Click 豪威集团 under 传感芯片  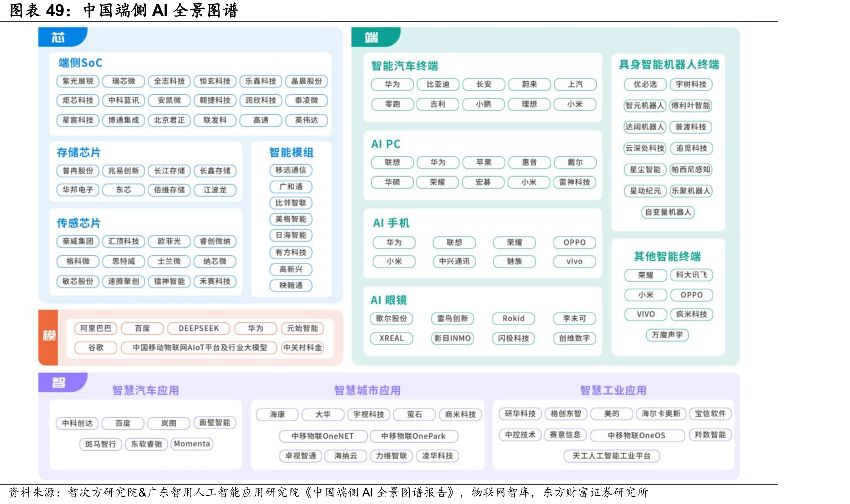click(78, 241)
